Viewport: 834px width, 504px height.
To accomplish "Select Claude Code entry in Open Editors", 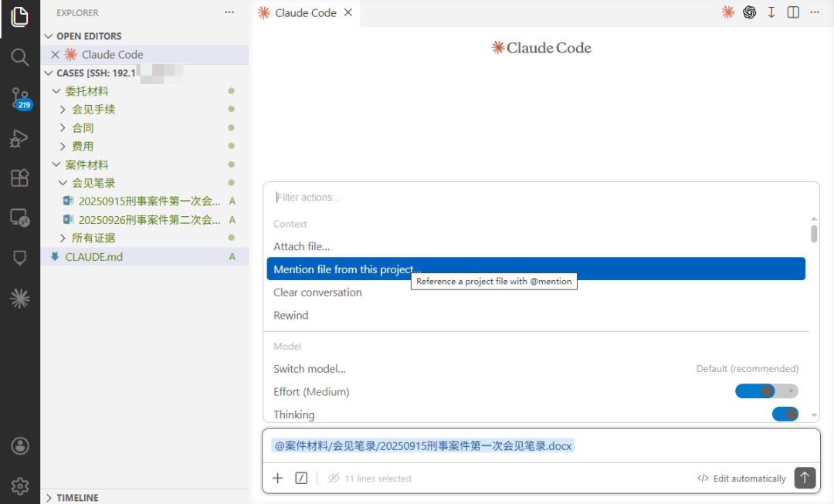I will (144, 54).
